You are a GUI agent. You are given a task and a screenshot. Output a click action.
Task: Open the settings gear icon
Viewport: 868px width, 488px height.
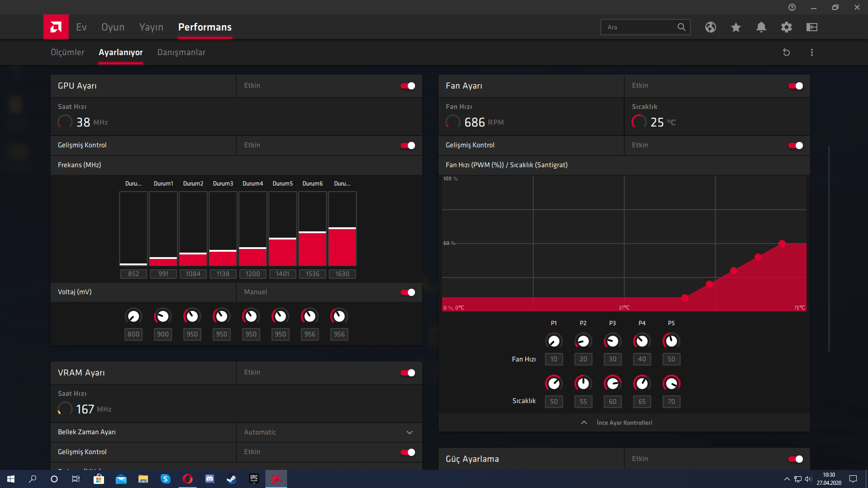pos(786,27)
